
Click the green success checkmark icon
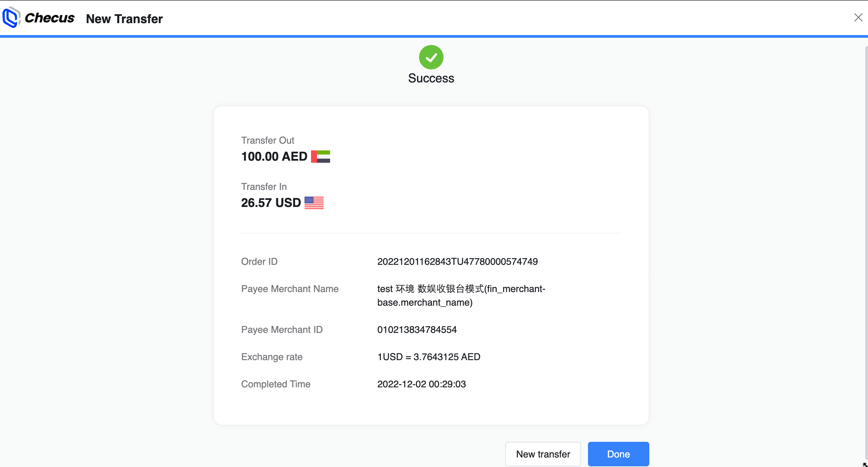431,57
